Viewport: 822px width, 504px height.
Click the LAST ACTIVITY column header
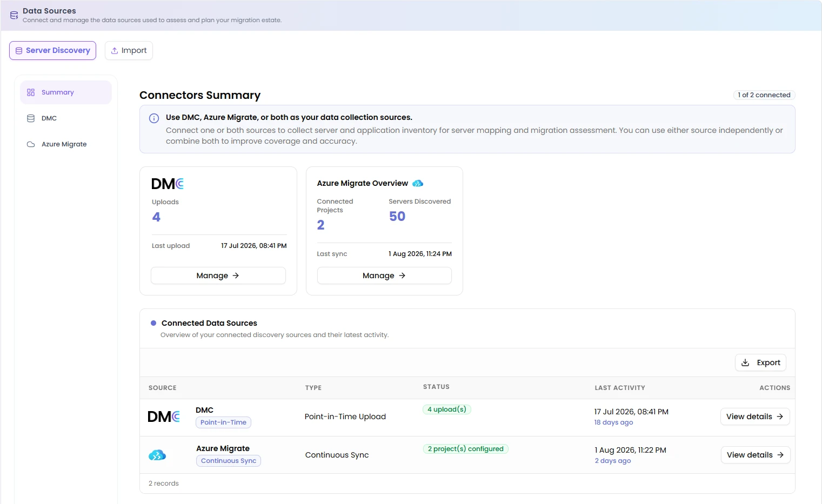point(620,388)
